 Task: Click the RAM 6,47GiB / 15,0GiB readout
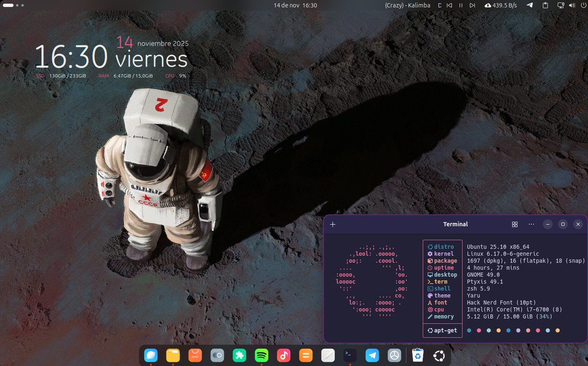pos(125,76)
